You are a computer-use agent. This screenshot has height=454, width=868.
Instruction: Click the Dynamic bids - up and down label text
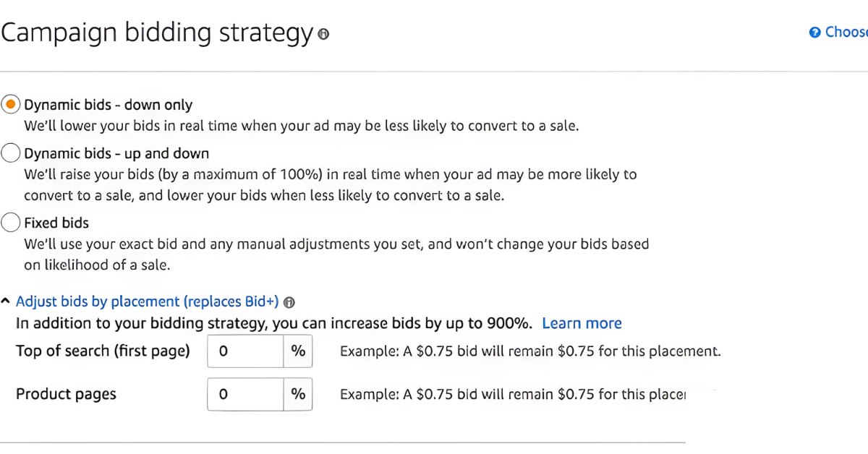tap(116, 153)
